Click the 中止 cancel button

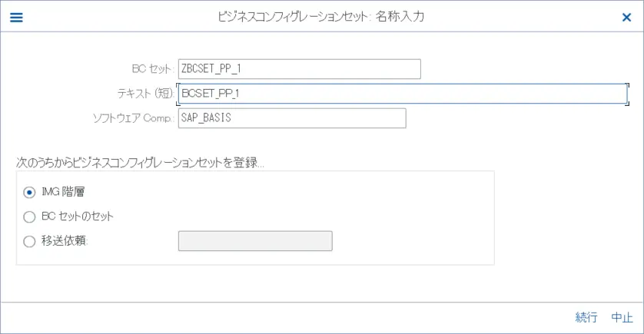[x=622, y=317]
